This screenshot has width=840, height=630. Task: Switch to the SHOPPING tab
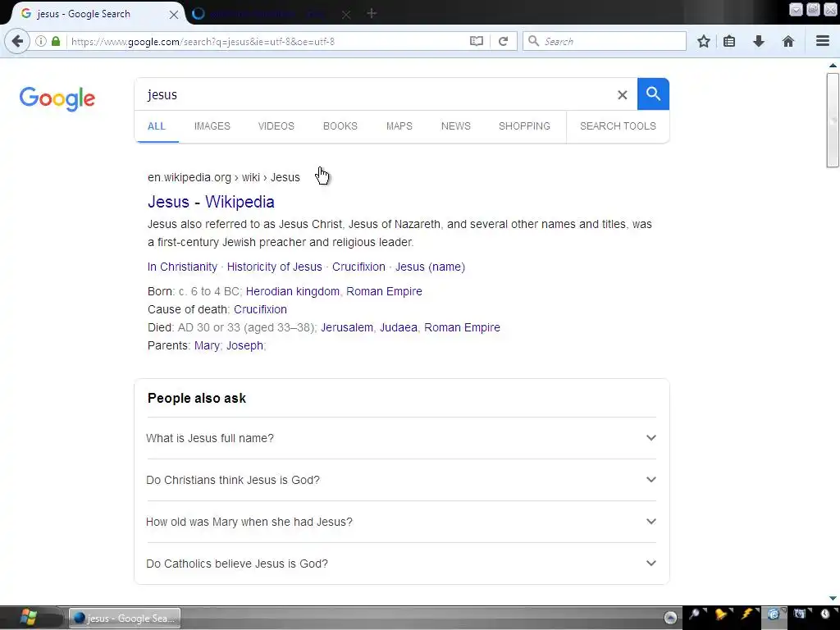(x=524, y=126)
